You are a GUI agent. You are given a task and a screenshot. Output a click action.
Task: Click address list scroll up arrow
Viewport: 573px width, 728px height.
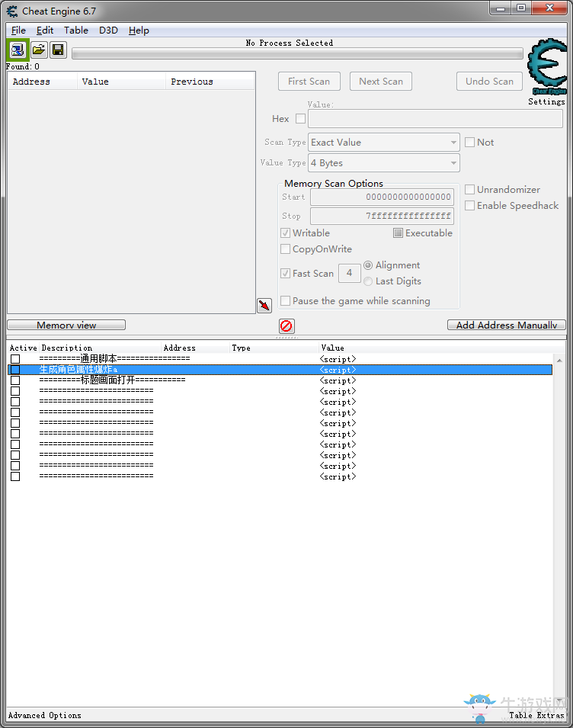click(559, 361)
